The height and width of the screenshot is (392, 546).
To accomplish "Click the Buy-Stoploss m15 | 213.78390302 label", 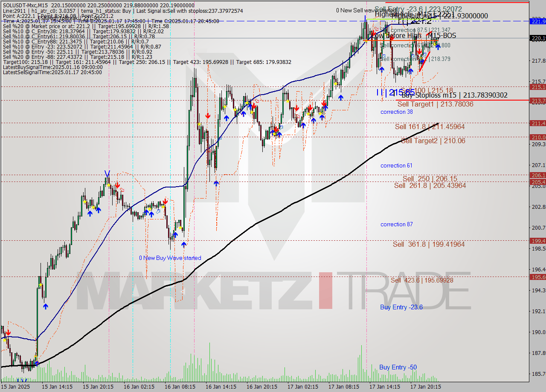I will 454,95.
